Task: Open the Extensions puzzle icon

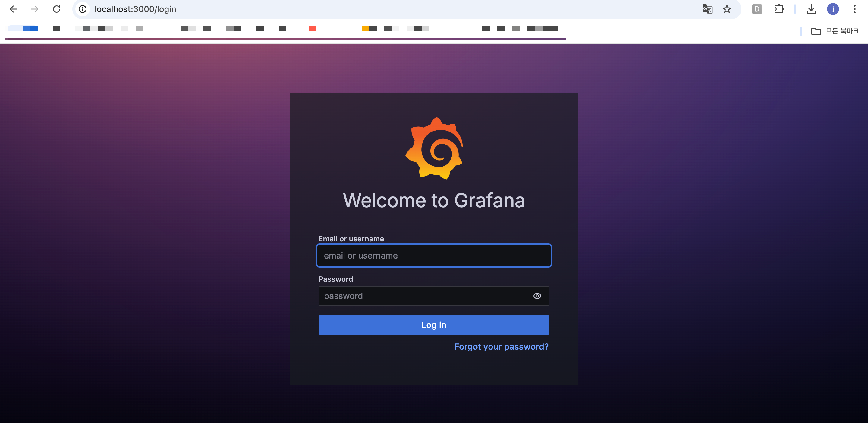Action: click(779, 9)
